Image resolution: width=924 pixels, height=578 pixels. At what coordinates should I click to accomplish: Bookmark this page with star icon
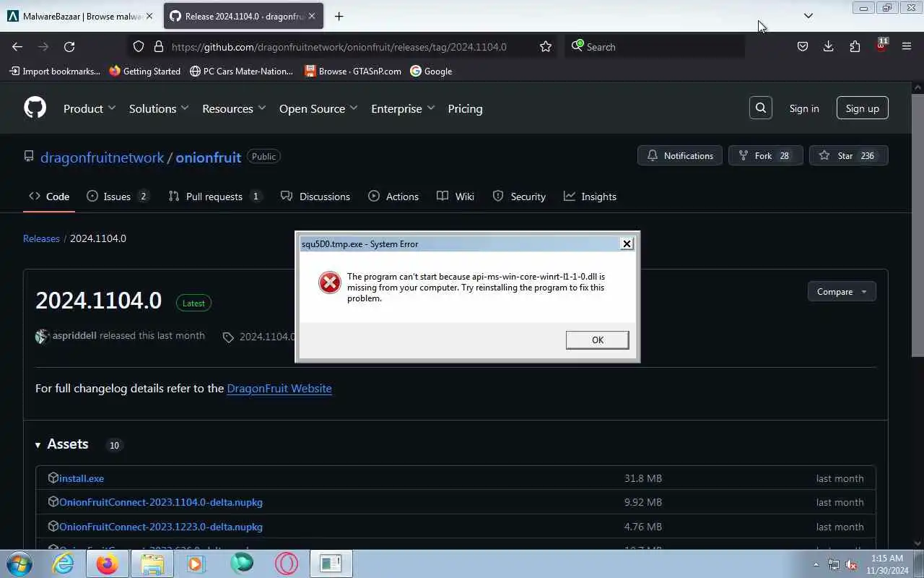(546, 46)
